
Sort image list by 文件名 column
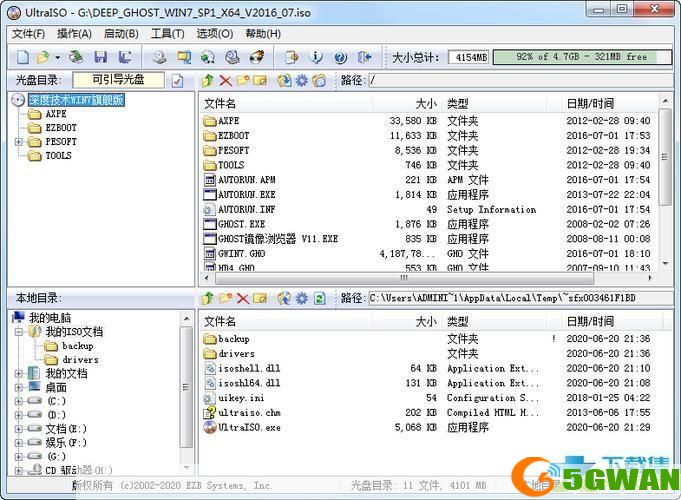pos(286,104)
